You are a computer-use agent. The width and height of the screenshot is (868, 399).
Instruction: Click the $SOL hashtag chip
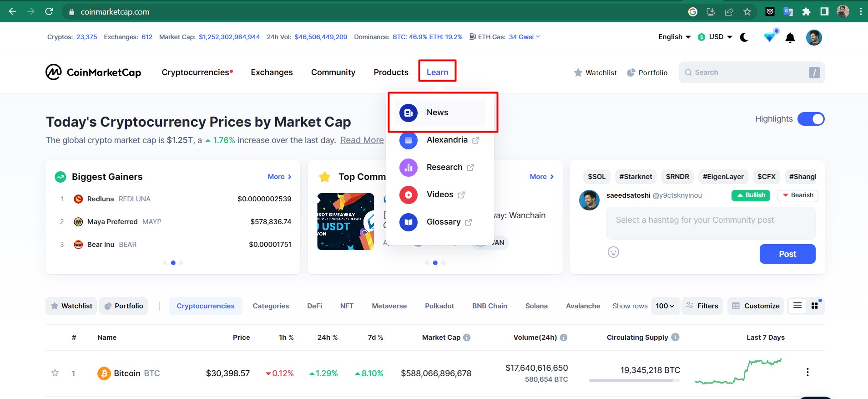596,177
